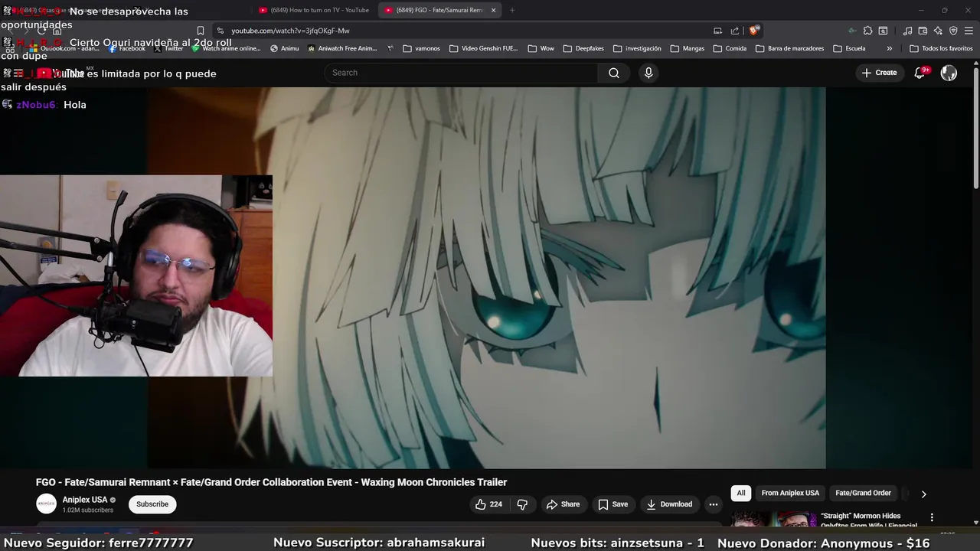980x551 pixels.
Task: Download the video
Action: pos(669,504)
